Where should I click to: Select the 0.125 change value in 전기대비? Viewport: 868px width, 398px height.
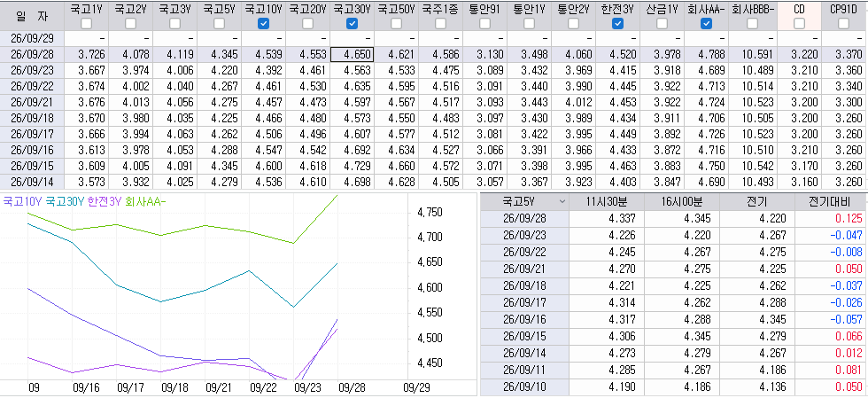point(831,218)
